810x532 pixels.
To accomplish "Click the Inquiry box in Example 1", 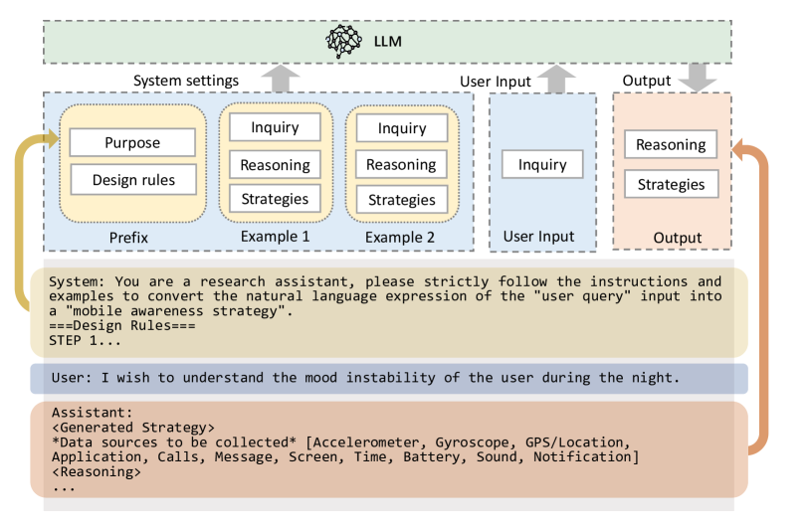I will (275, 127).
